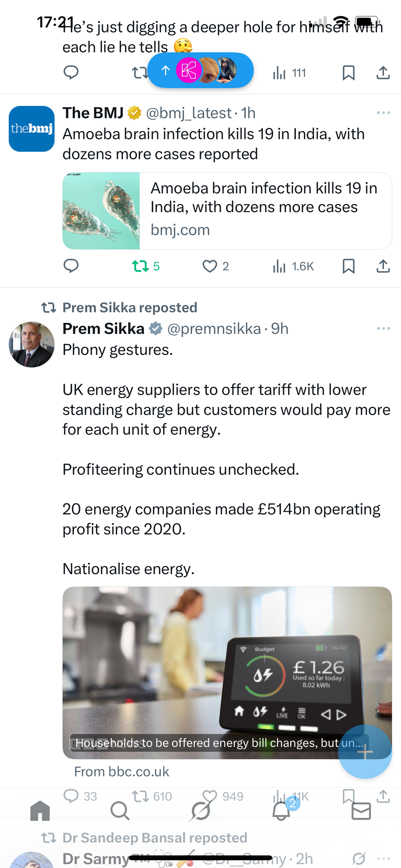Screen dimensions: 401x868
Task: Open Notifications with 2 unread
Action: [281, 811]
